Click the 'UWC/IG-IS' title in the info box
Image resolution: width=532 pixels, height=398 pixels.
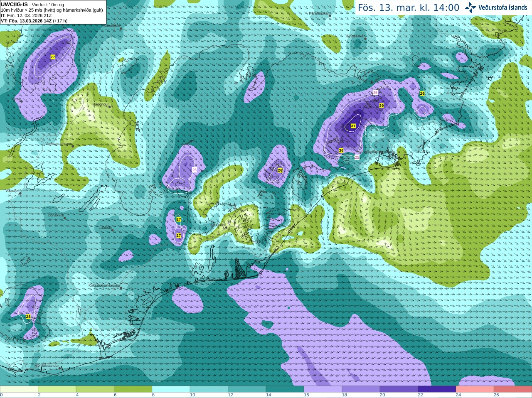pyautogui.click(x=14, y=5)
